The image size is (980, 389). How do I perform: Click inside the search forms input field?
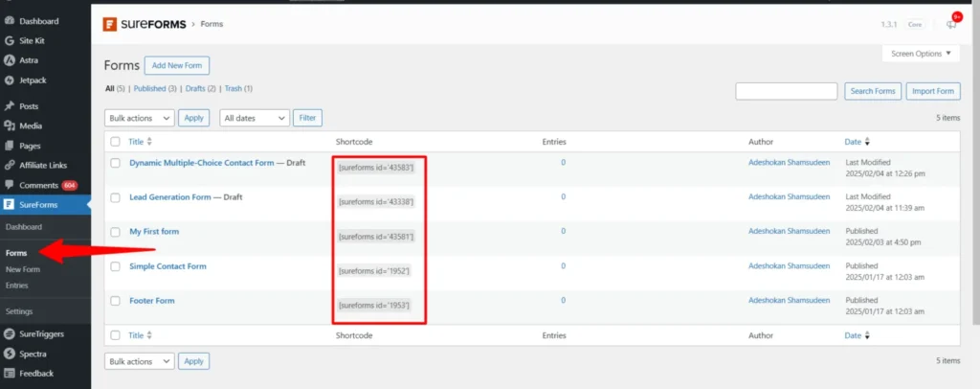tap(787, 91)
